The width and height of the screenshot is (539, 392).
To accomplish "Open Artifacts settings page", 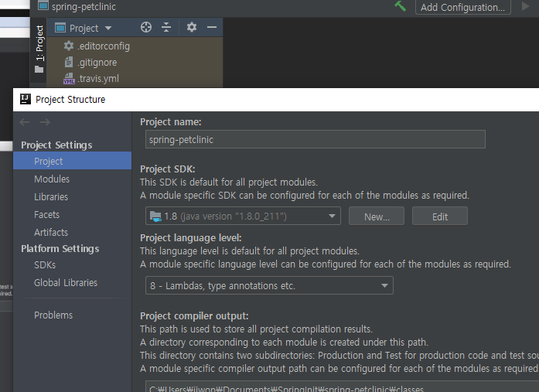I will (x=51, y=233).
